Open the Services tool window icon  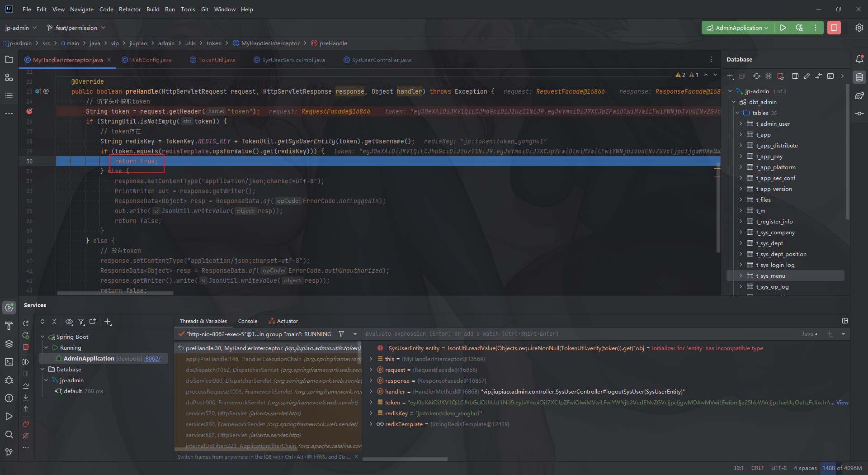(9, 308)
